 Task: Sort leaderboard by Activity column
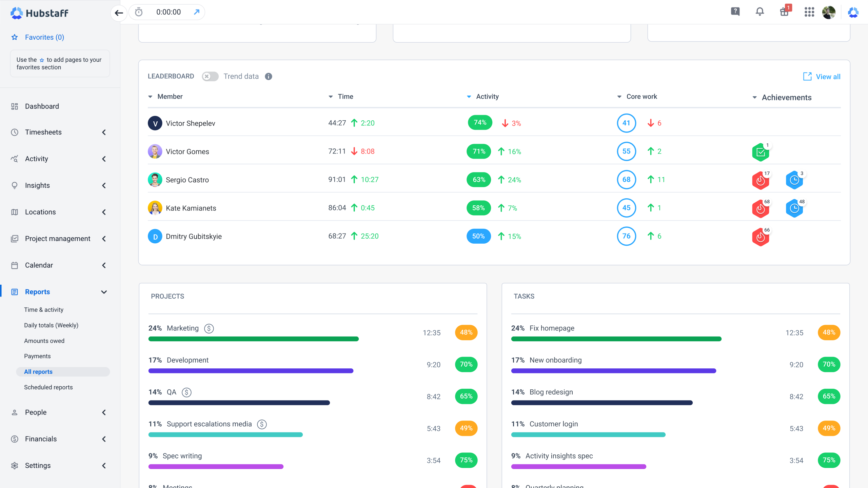tap(487, 97)
